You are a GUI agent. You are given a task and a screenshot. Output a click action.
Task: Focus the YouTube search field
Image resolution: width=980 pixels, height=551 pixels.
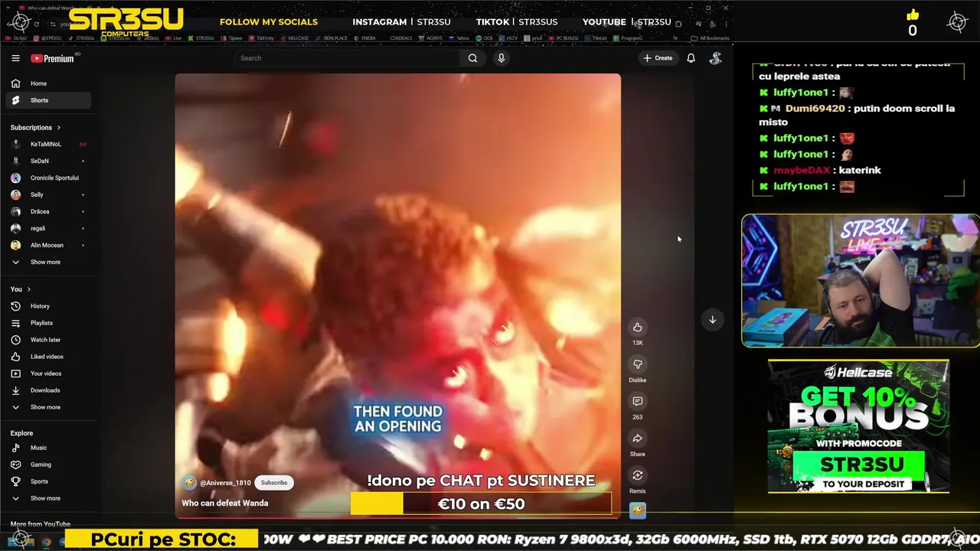[x=347, y=58]
